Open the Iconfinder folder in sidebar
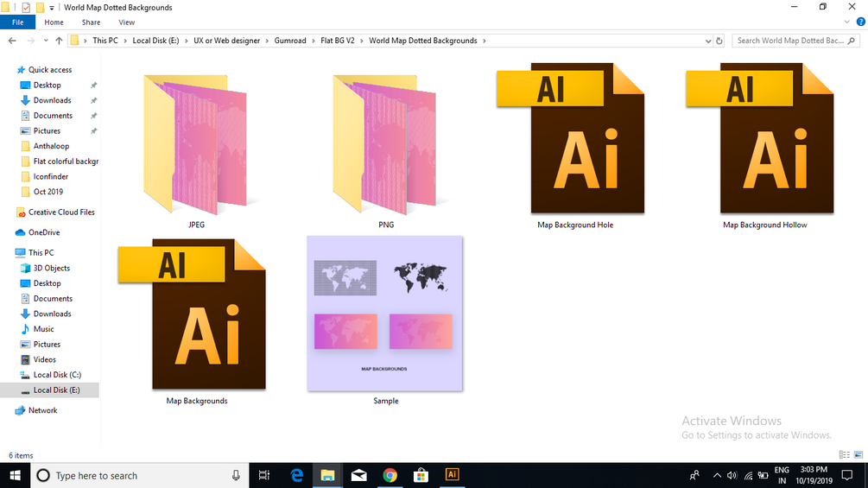 coord(50,176)
